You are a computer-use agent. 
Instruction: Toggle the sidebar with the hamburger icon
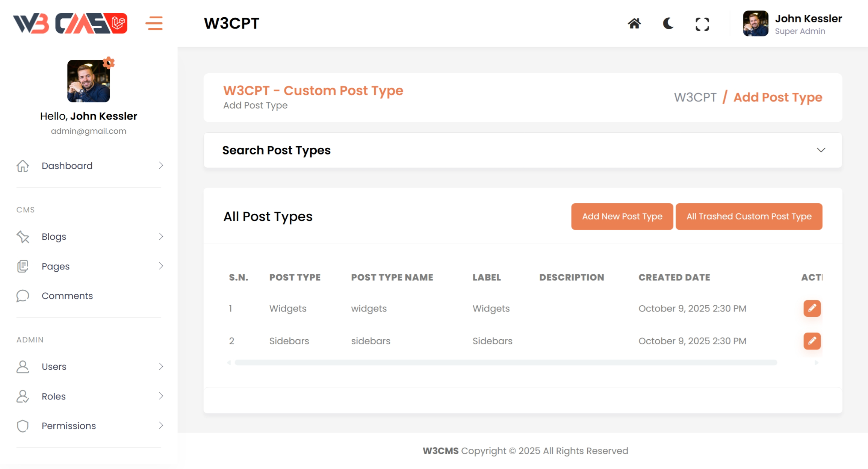coord(154,23)
